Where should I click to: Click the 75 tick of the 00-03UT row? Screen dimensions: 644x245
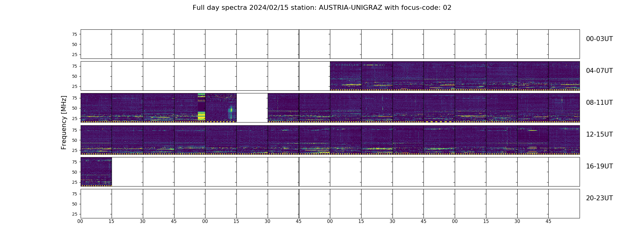[75, 34]
